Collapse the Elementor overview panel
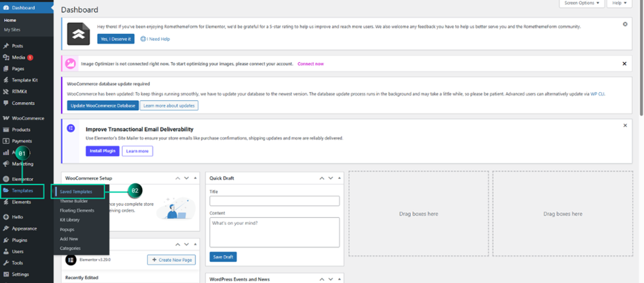644x283 pixels. click(x=195, y=245)
